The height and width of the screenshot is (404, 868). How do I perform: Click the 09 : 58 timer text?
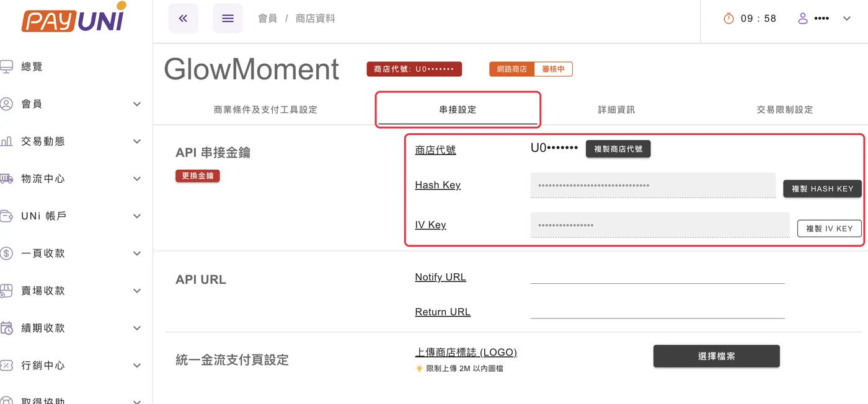[758, 19]
